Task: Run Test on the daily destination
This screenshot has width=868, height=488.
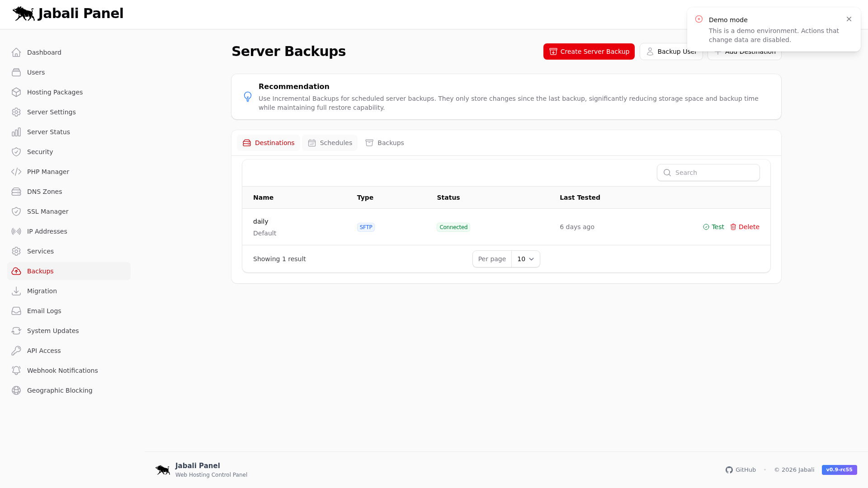Action: [x=713, y=227]
